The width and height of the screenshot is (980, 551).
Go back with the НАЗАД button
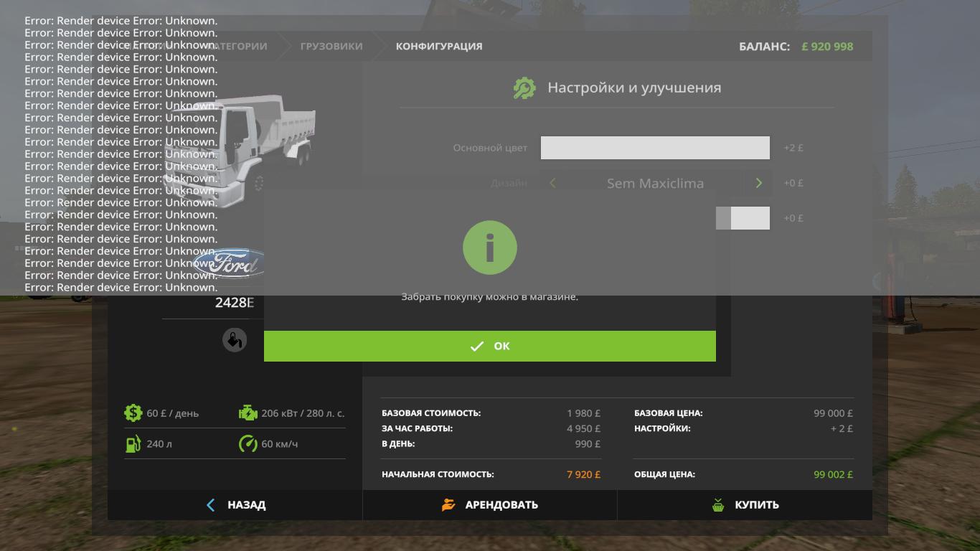pos(236,505)
